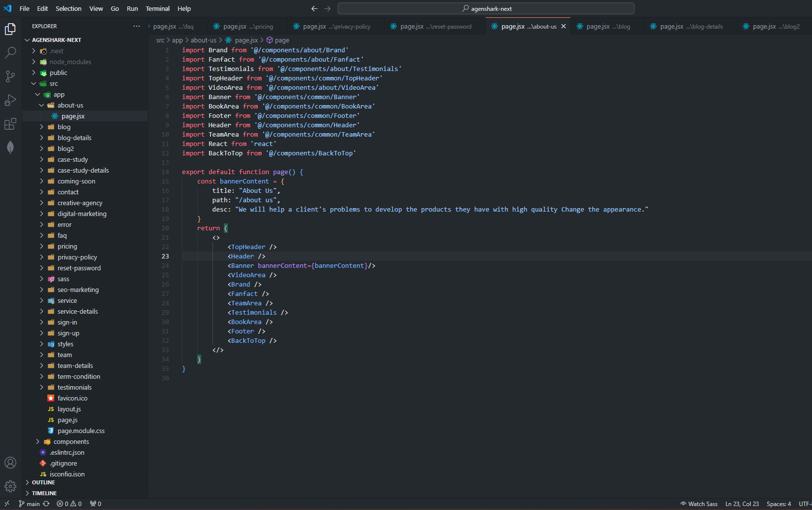Click Watch Sass in status bar
The image size is (812, 510).
point(699,504)
